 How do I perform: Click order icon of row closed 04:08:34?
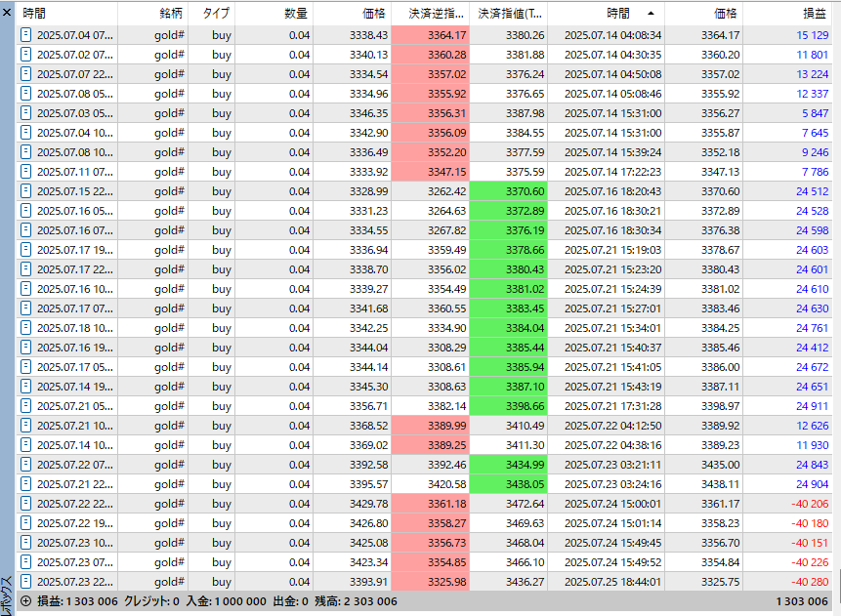click(25, 35)
